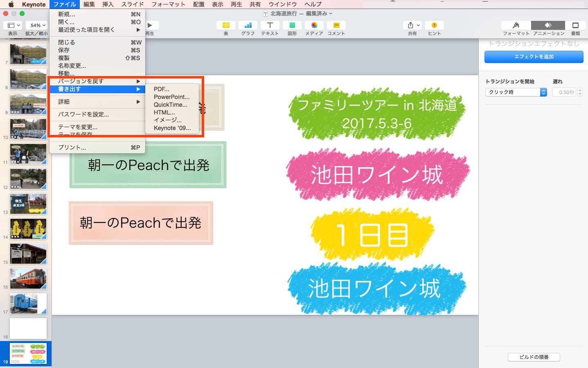Viewport: 588px width, 368px height.
Task: Select slide 19 thumbnail
Action: [x=28, y=354]
